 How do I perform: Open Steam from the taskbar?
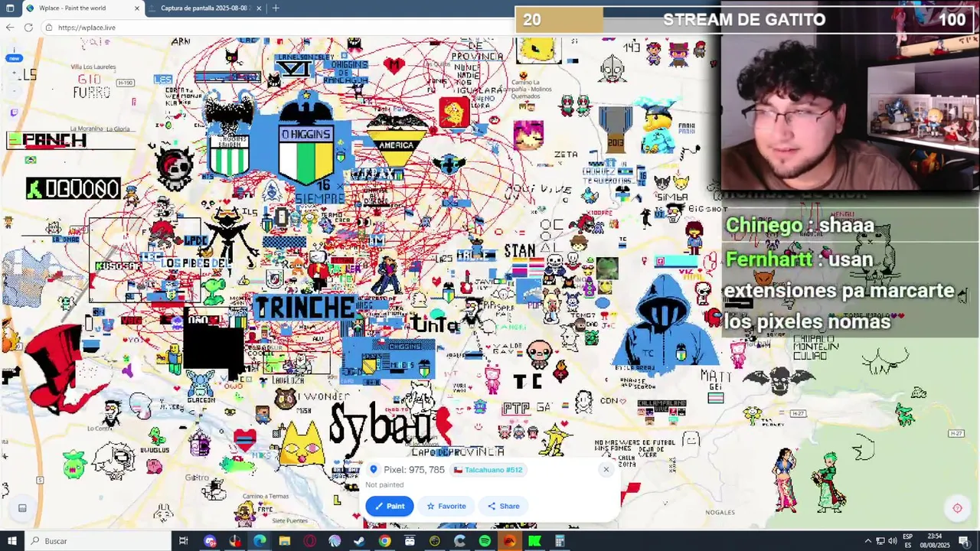(x=359, y=541)
